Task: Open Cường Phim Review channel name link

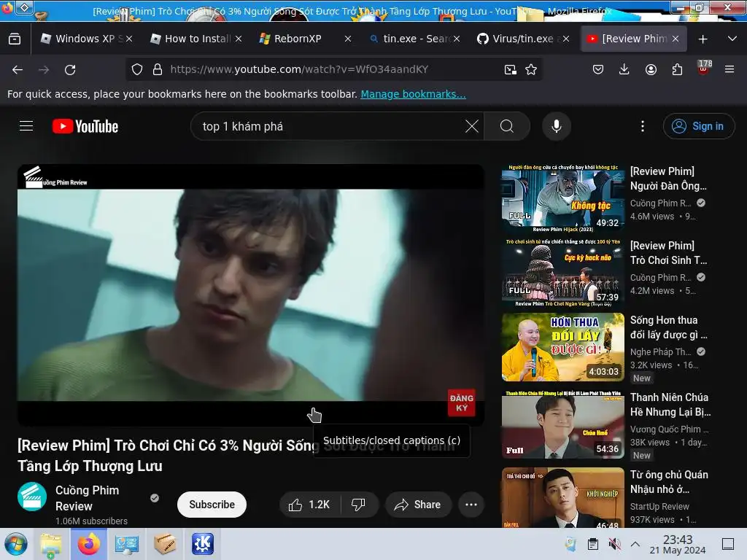Action: click(x=88, y=498)
